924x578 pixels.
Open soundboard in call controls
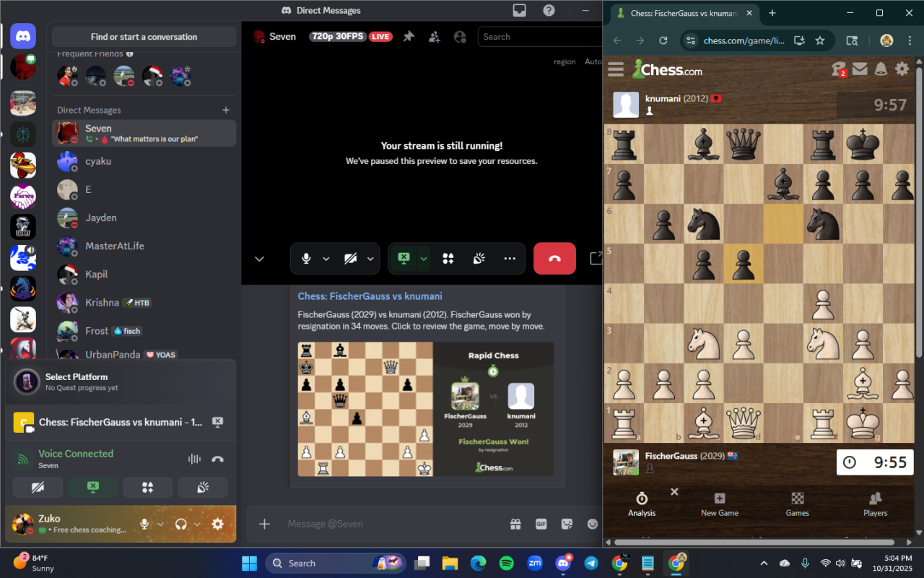(x=479, y=259)
